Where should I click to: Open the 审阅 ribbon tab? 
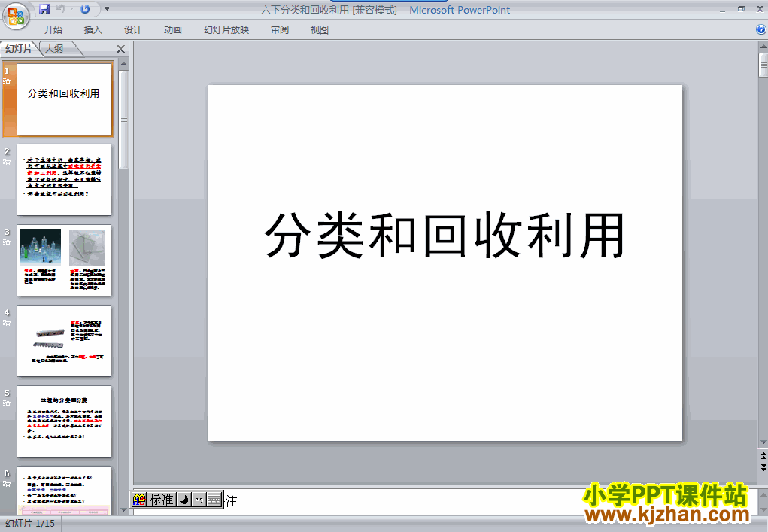point(280,30)
